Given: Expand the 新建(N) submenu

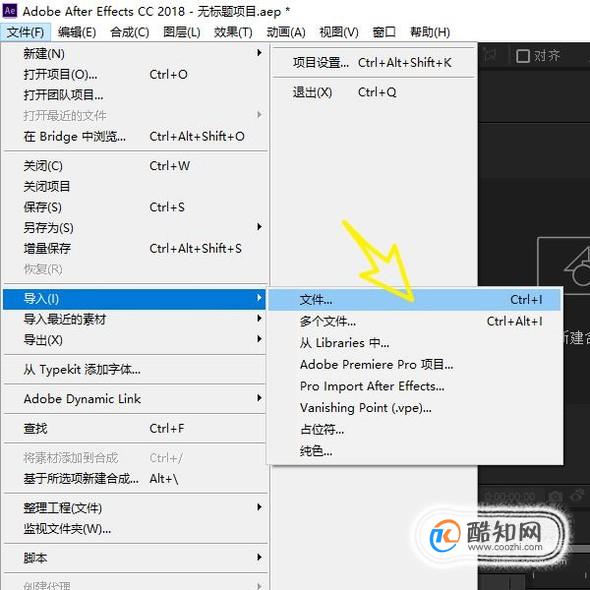Looking at the screenshot, I should coord(135,53).
